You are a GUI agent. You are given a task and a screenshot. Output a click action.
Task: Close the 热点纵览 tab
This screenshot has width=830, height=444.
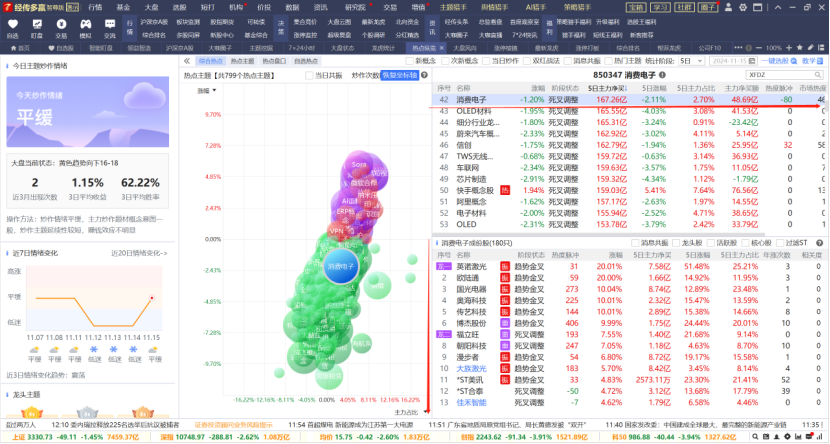pyautogui.click(x=440, y=48)
